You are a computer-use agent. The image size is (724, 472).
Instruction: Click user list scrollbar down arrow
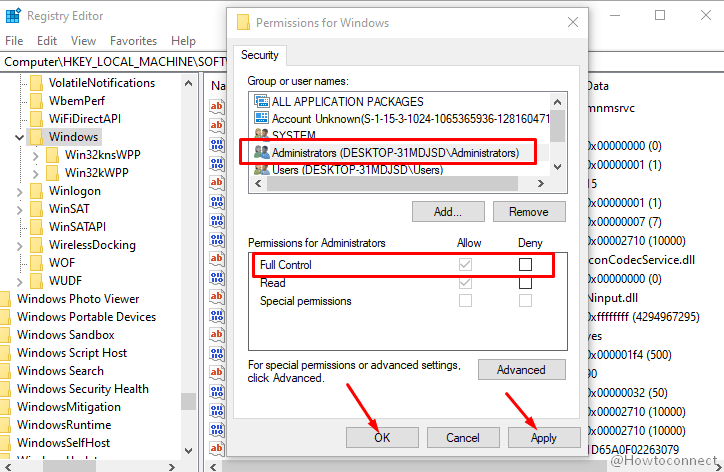pyautogui.click(x=557, y=167)
